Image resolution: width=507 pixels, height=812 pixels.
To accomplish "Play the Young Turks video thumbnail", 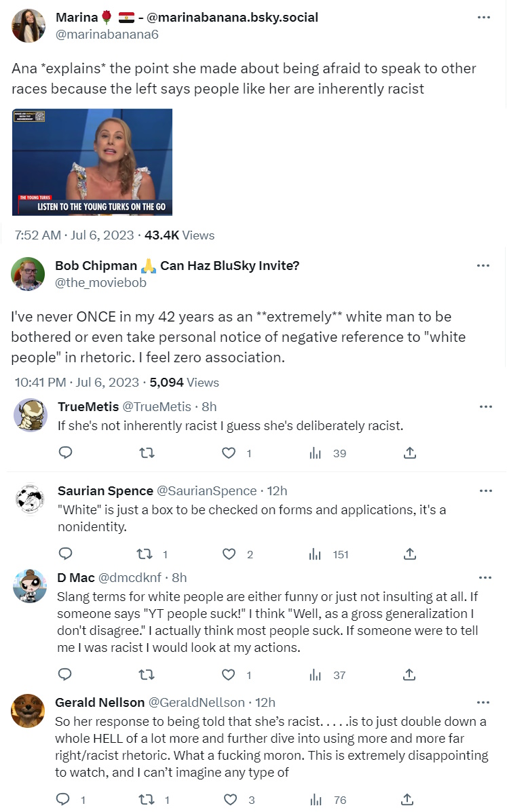I will pyautogui.click(x=92, y=162).
